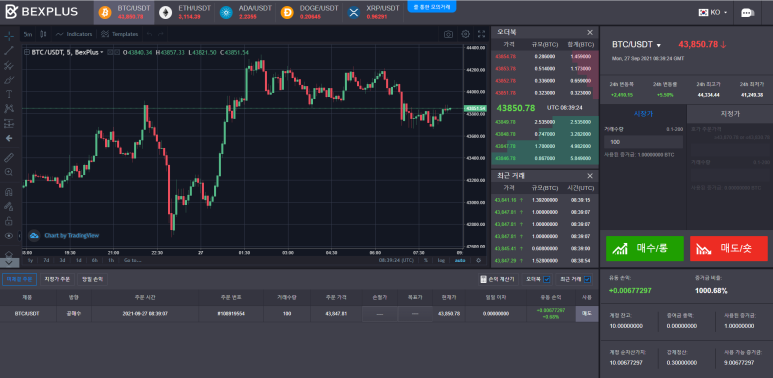Click the red 매도/숏 sell button
The width and height of the screenshot is (773, 378).
729,248
